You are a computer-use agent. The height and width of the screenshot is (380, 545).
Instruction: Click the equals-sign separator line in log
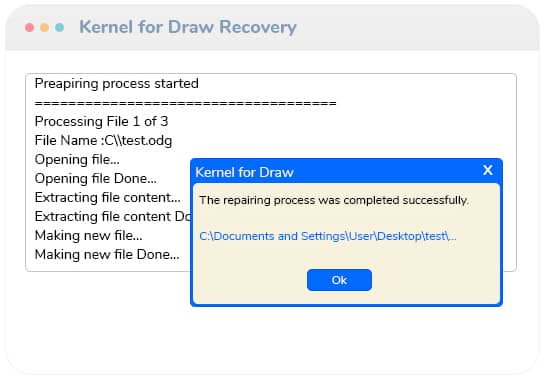186,103
